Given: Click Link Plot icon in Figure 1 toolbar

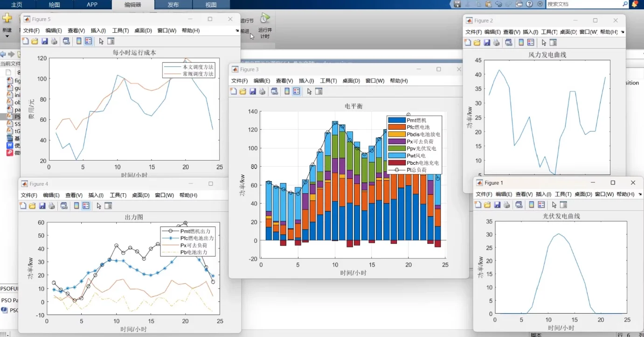Looking at the screenshot, I should tap(519, 205).
